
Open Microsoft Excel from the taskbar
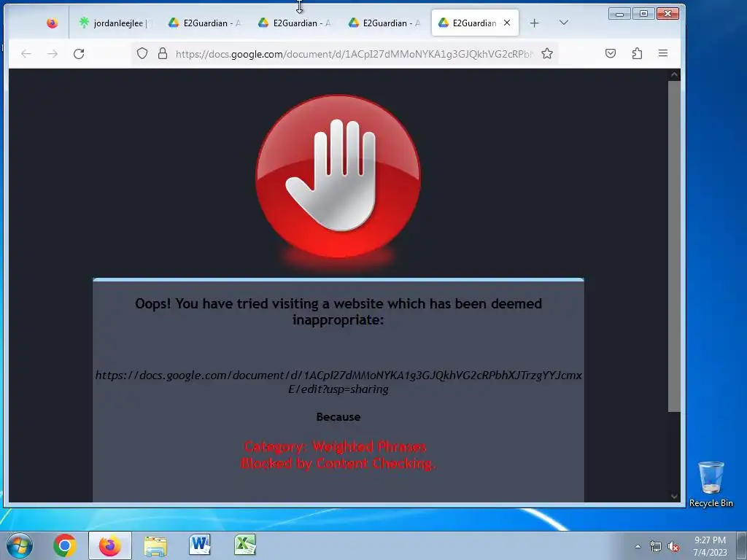pyautogui.click(x=245, y=545)
